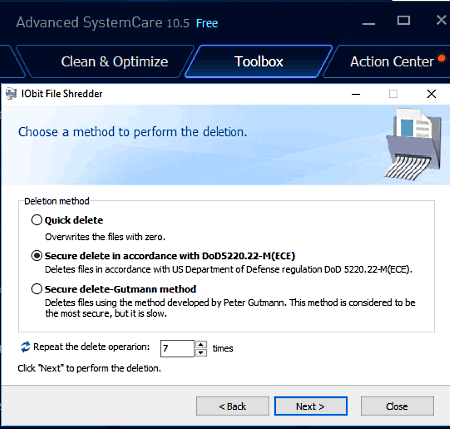The image size is (450, 429).
Task: Close the Advanced SystemCare window
Action: (x=441, y=20)
